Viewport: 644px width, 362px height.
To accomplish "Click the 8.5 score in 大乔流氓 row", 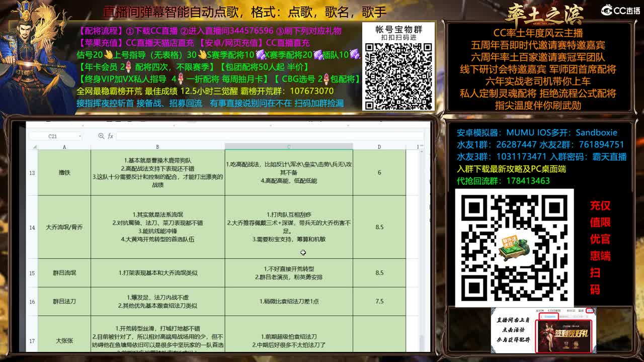I will point(379,227).
